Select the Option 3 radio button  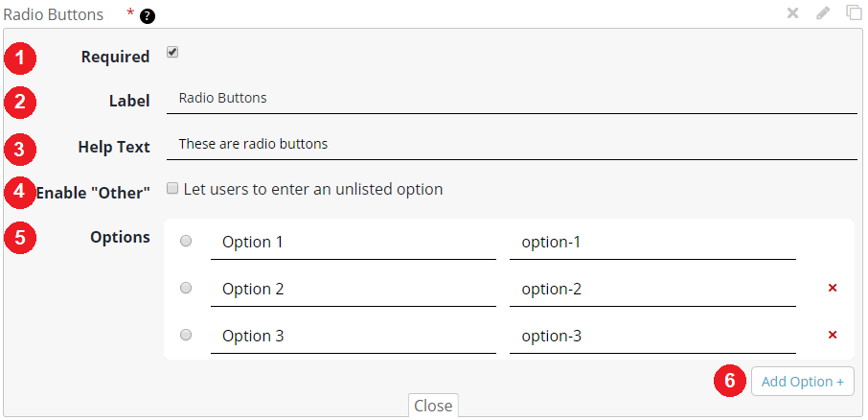click(186, 335)
